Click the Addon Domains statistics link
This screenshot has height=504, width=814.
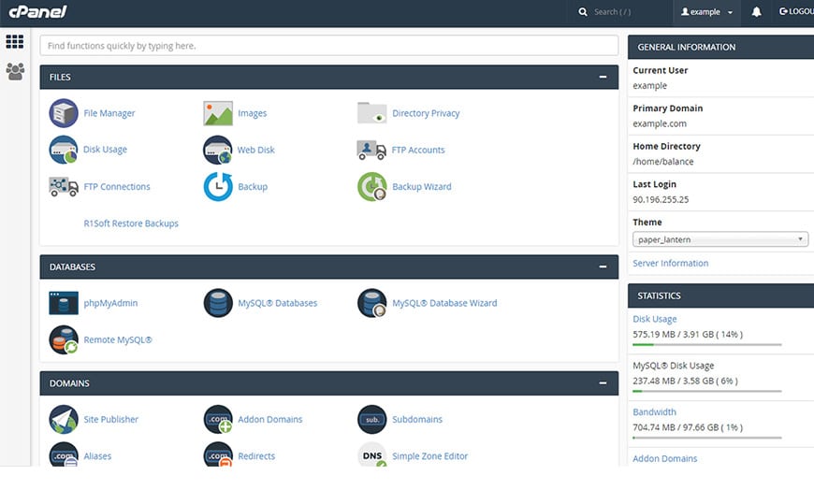coord(664,458)
